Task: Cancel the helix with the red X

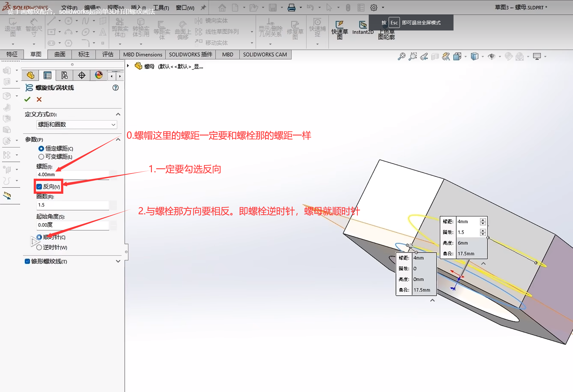Action: (39, 99)
